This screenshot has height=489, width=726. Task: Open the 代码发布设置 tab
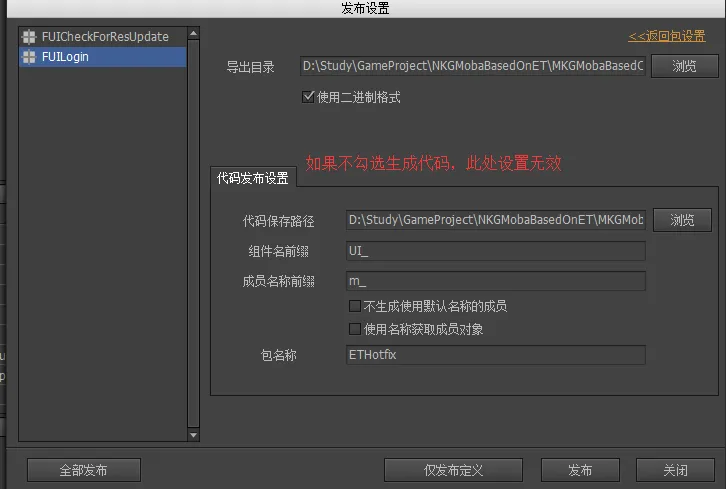253,178
